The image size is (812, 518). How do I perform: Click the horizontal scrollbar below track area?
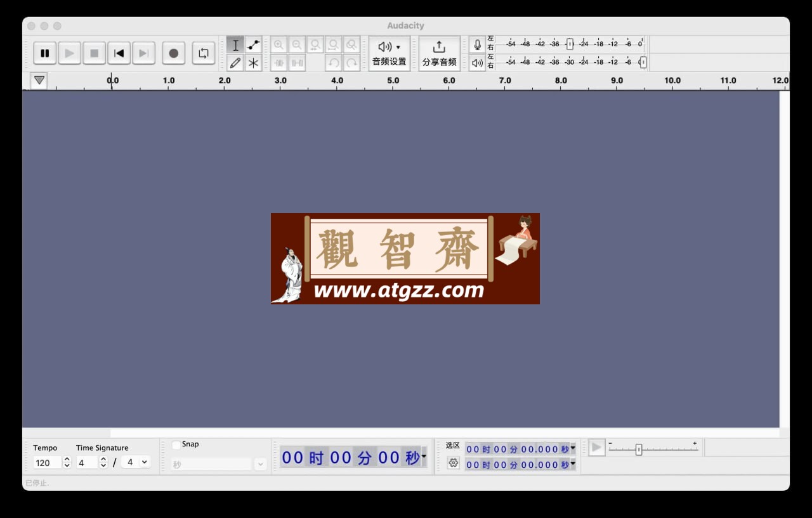[x=401, y=433]
